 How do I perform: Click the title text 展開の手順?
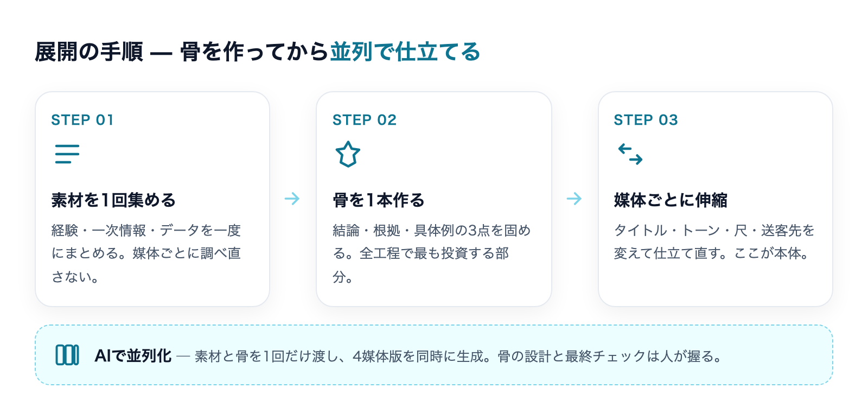pos(89,52)
